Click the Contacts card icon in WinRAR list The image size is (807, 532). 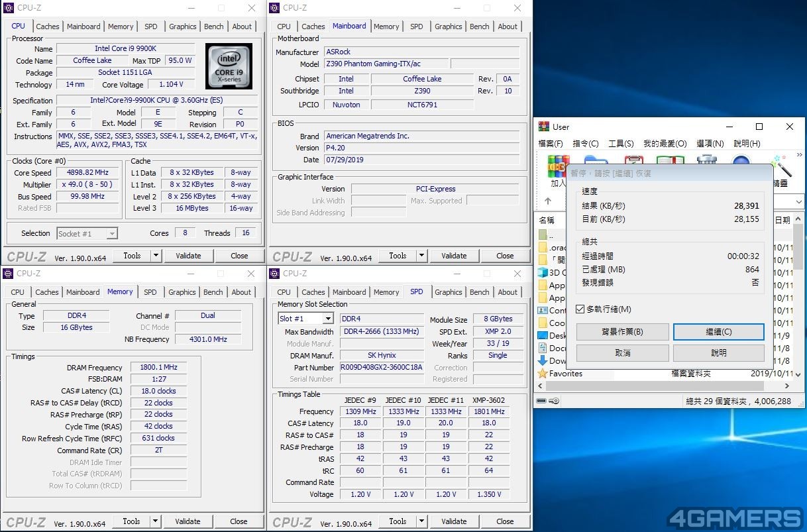click(x=543, y=310)
